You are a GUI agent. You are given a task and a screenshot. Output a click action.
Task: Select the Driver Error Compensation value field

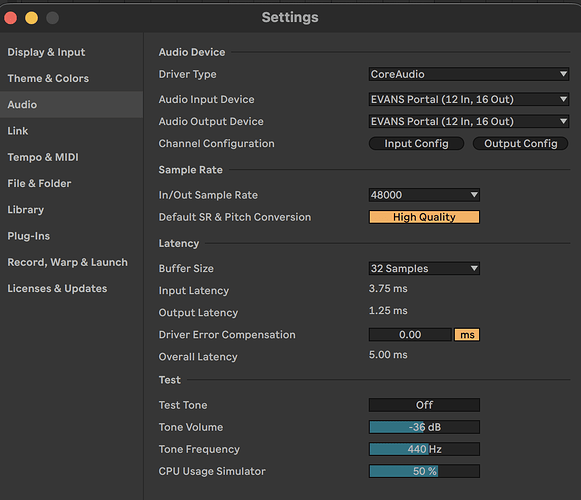[x=410, y=335]
